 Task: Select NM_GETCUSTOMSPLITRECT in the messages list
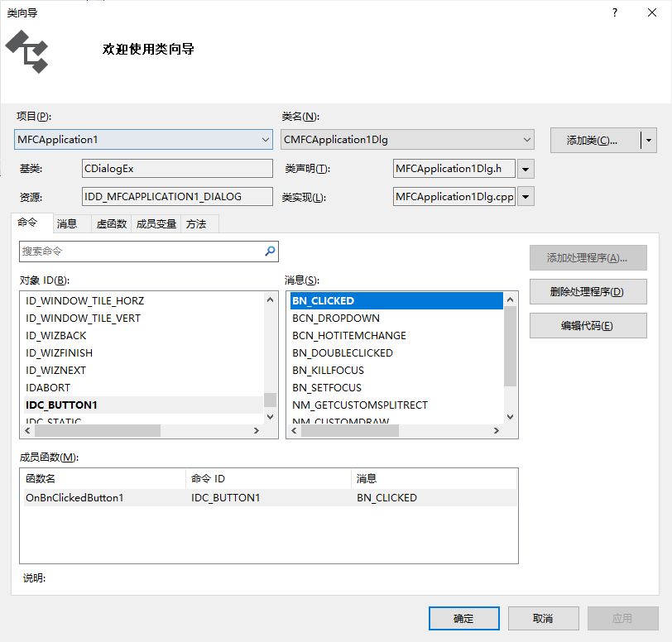396,405
